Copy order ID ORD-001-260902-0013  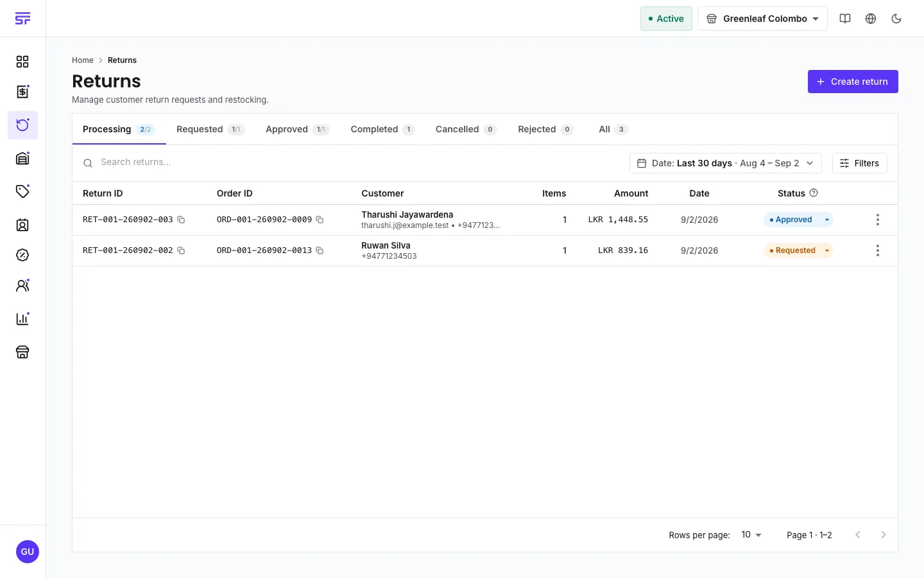click(x=320, y=250)
